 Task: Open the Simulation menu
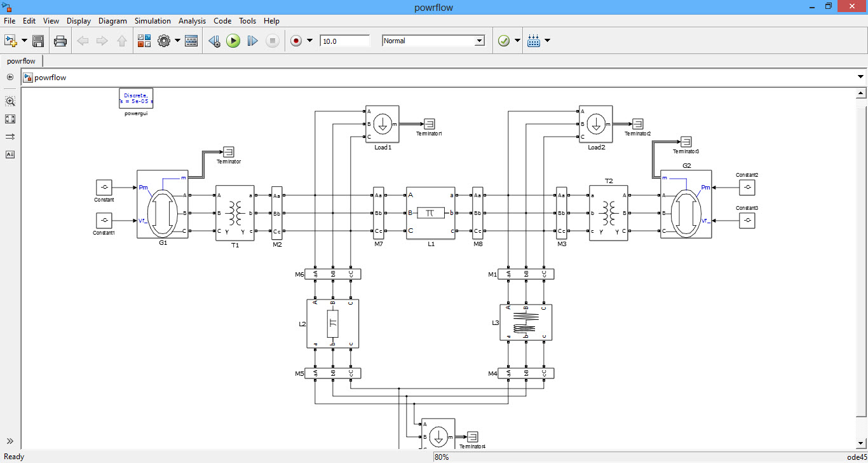coord(153,21)
